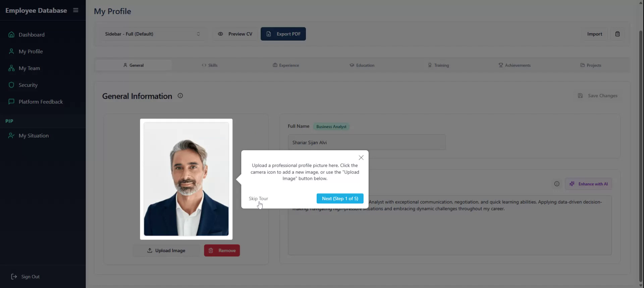644x288 pixels.
Task: Click info icon next to General Information
Action: pyautogui.click(x=180, y=96)
